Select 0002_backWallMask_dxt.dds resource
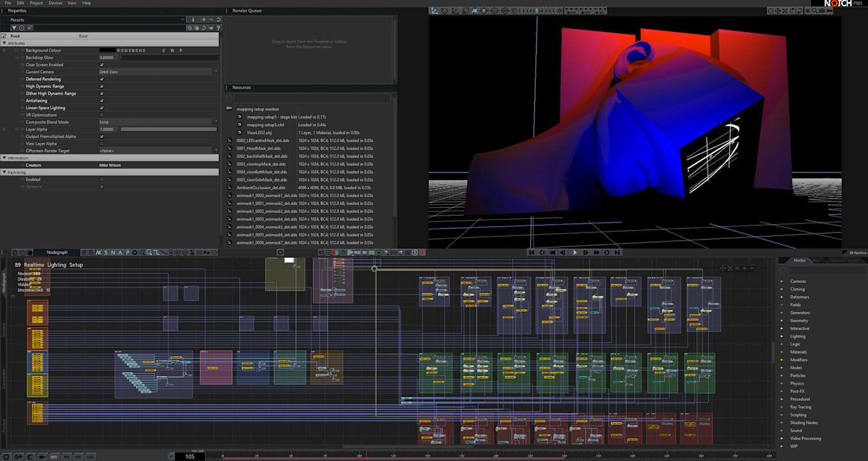Screen dimensions: 868x461 click(262, 156)
